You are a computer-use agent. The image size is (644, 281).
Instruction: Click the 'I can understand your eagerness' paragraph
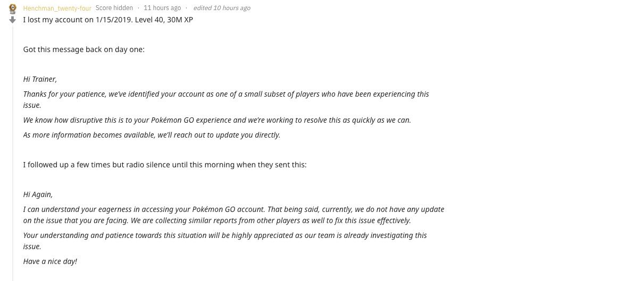tap(233, 215)
